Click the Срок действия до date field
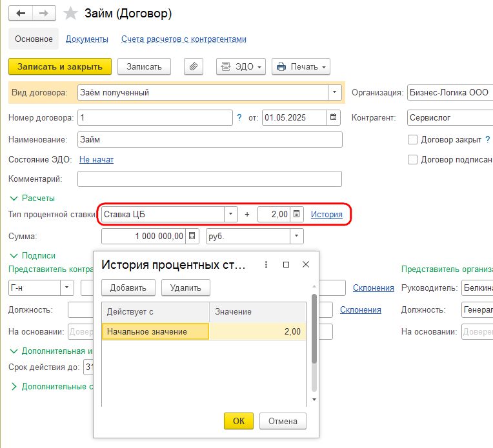Image resolution: width=493 pixels, height=448 pixels. coord(88,367)
